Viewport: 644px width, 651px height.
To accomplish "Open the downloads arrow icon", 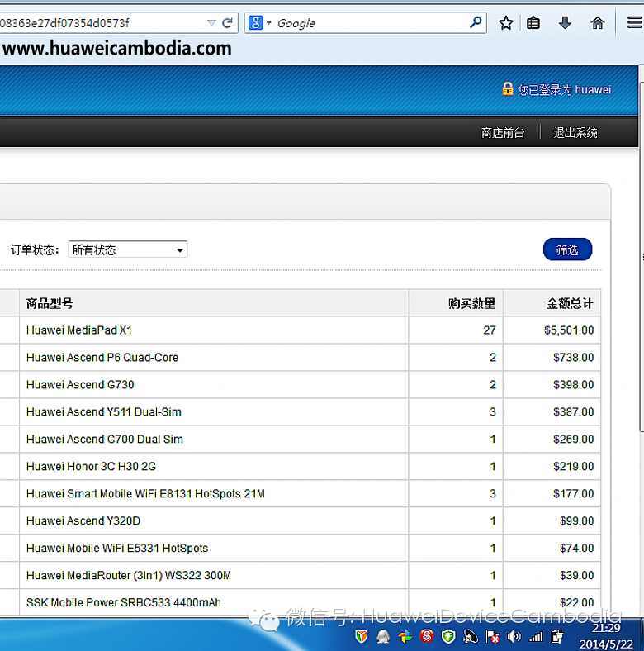I will [566, 23].
